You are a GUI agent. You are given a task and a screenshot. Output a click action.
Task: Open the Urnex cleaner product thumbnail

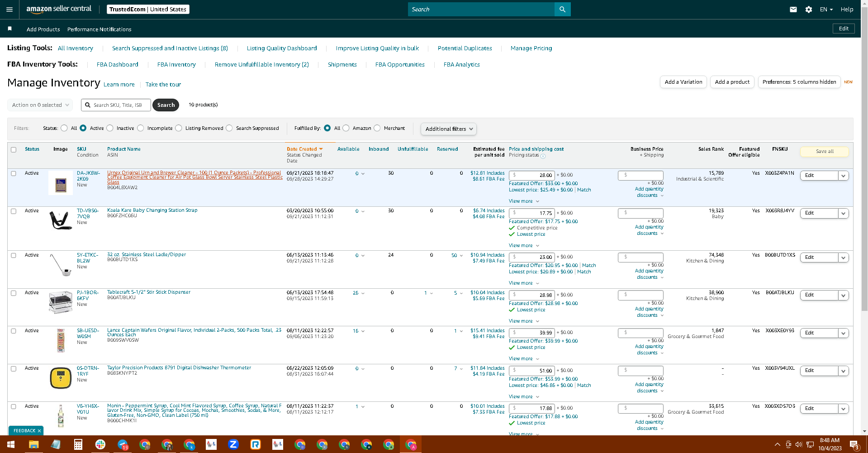(61, 183)
